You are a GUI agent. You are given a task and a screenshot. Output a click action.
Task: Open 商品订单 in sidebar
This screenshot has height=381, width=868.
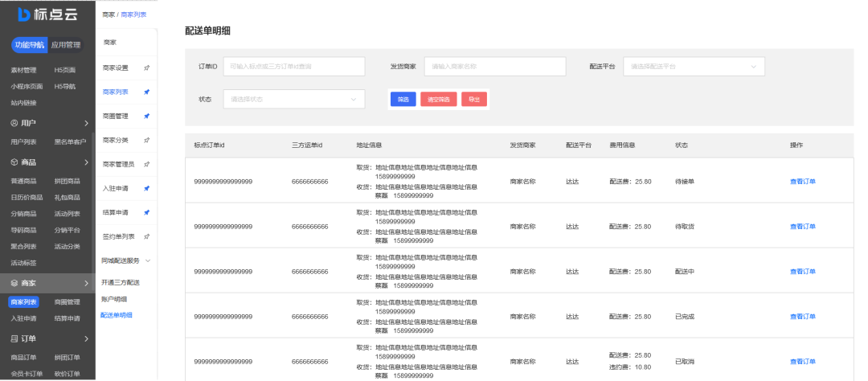point(23,357)
